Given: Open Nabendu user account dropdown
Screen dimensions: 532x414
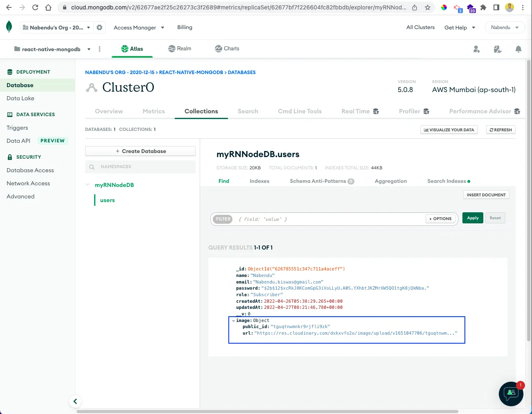Looking at the screenshot, I should click(505, 27).
